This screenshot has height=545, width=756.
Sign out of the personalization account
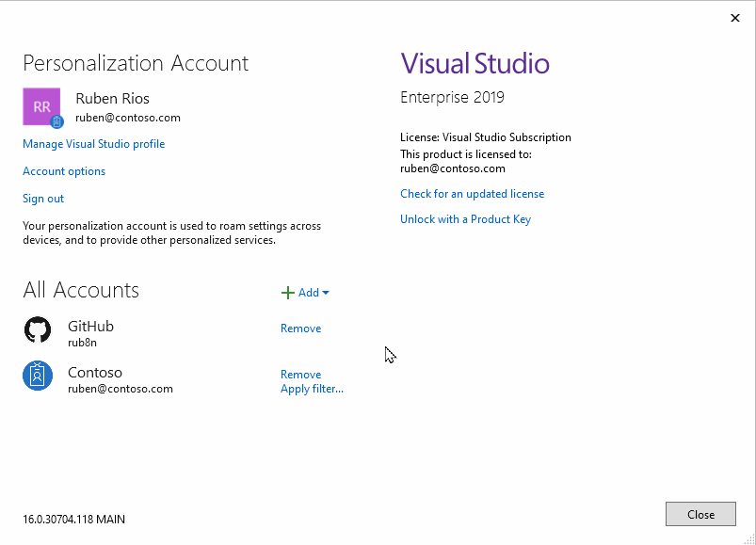tap(42, 199)
